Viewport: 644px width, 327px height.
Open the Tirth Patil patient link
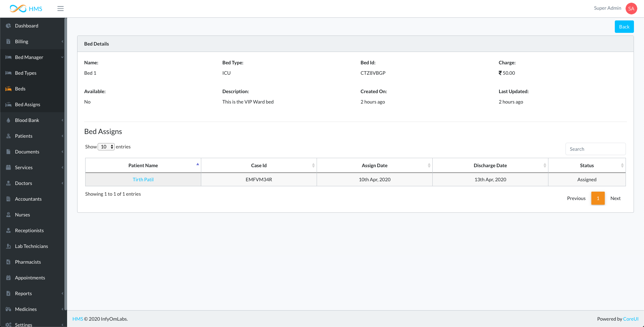coord(143,180)
